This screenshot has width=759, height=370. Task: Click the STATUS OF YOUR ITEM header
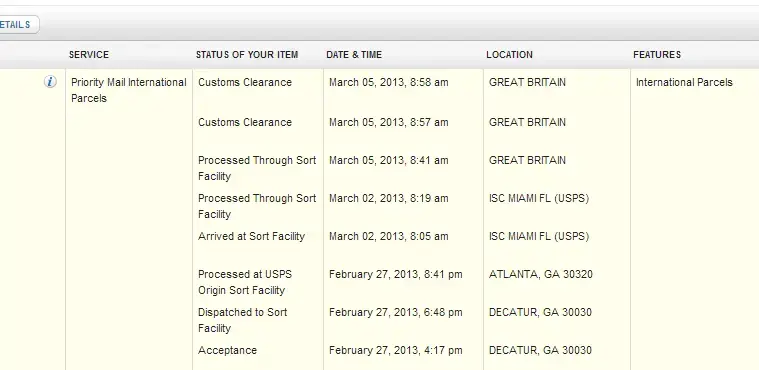coord(247,55)
